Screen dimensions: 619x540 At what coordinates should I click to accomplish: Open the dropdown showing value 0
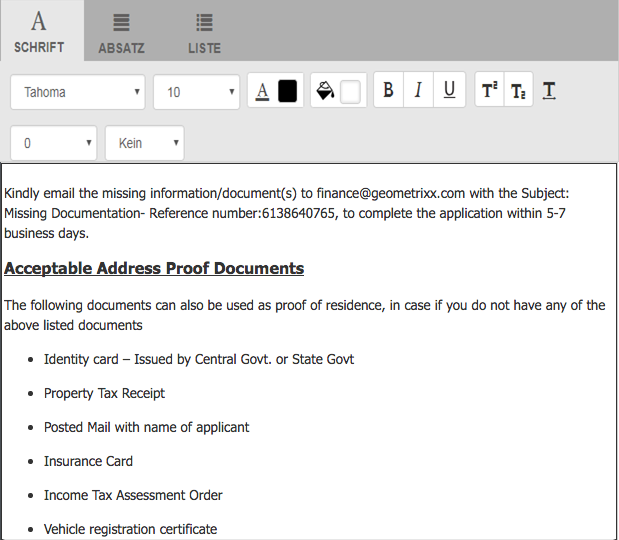click(x=54, y=143)
